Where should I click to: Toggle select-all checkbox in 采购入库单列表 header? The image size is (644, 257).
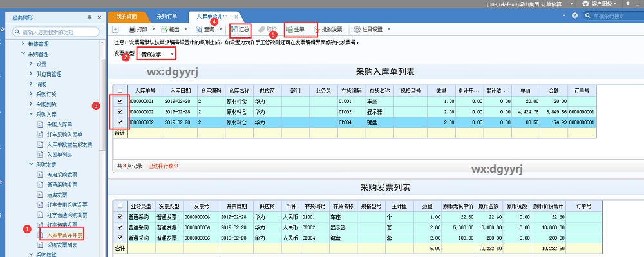point(120,90)
